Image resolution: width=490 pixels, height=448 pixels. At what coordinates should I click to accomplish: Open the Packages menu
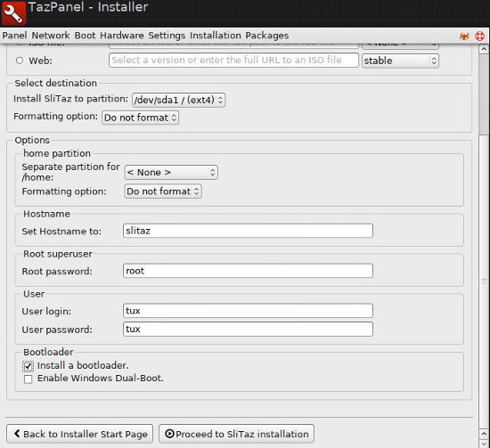(x=267, y=36)
